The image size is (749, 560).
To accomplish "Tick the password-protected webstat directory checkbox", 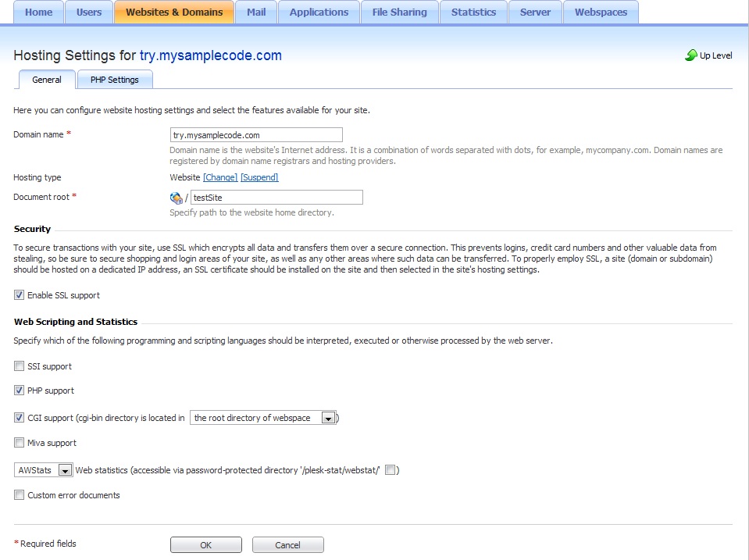I will pos(390,469).
